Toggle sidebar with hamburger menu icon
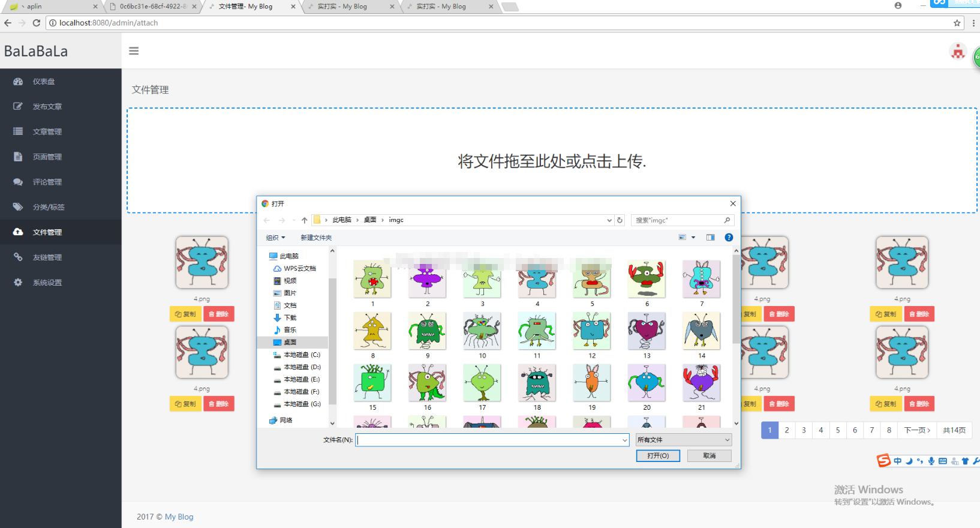This screenshot has height=528, width=980. point(134,51)
